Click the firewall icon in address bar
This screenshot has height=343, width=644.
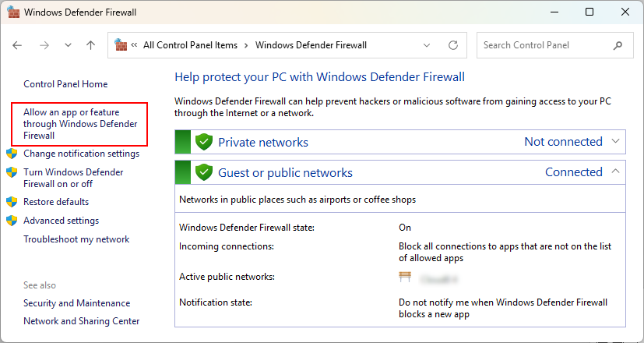pos(121,44)
